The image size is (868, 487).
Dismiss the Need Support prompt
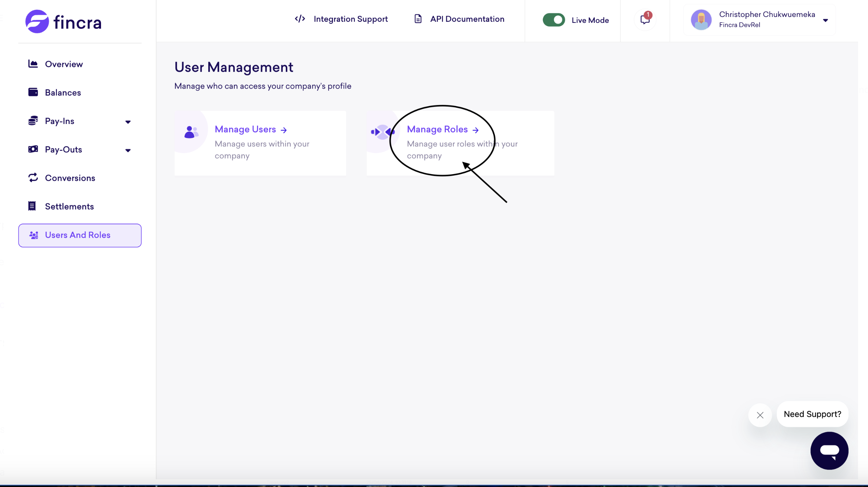760,415
